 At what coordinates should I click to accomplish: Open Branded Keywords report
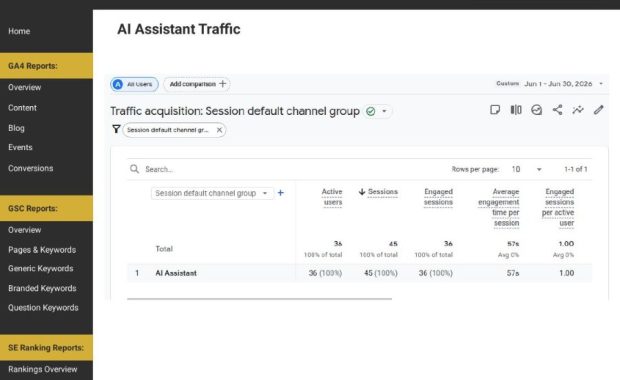[42, 288]
